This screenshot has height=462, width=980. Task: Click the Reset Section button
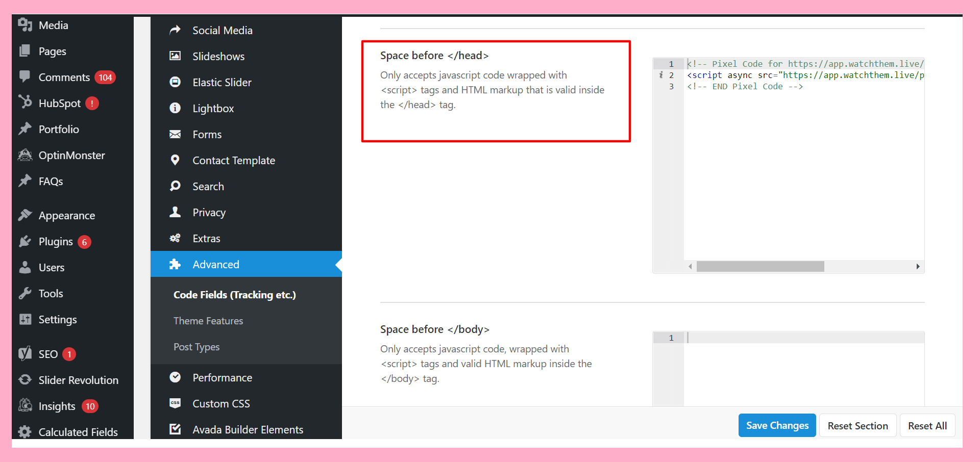coord(857,425)
